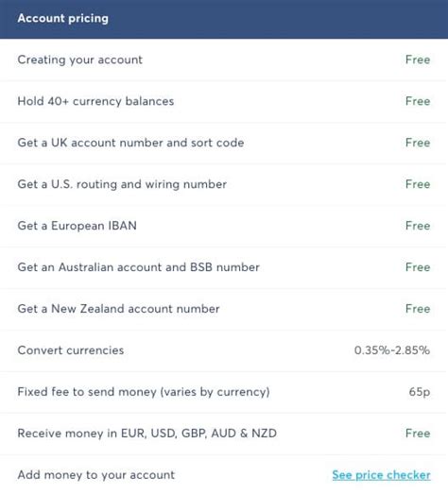The width and height of the screenshot is (448, 494).
Task: Click the 0.35%-2.85% conversion fee value
Action: pos(392,350)
